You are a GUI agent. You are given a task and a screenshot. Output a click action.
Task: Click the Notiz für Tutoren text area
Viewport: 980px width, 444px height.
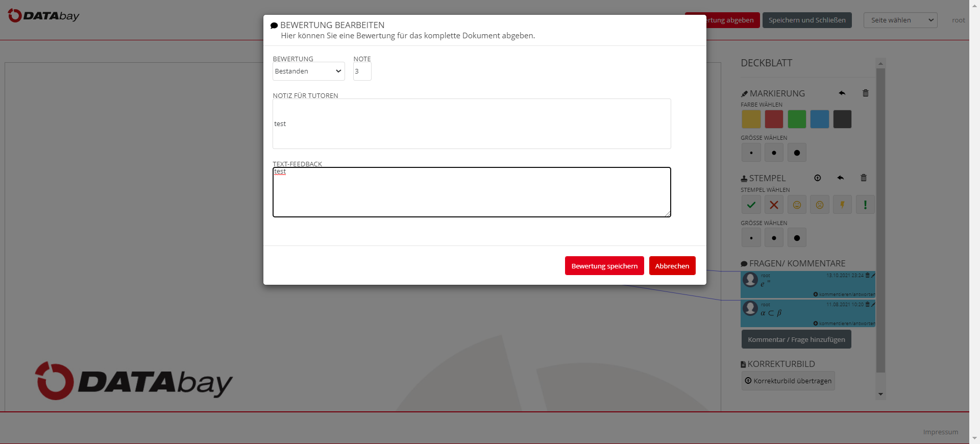pyautogui.click(x=472, y=124)
